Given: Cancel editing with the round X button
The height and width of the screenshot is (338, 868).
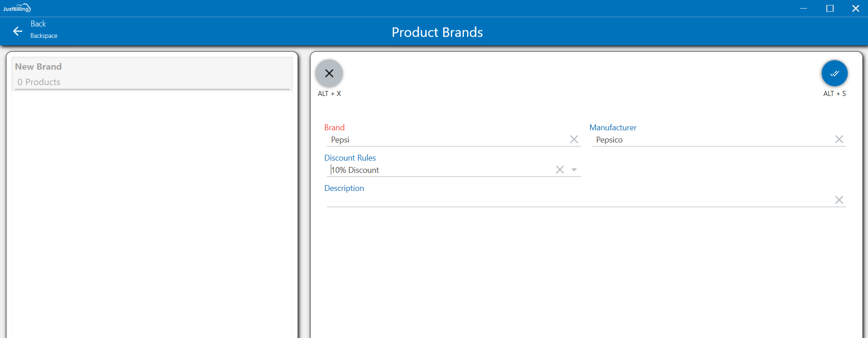Looking at the screenshot, I should tap(329, 73).
